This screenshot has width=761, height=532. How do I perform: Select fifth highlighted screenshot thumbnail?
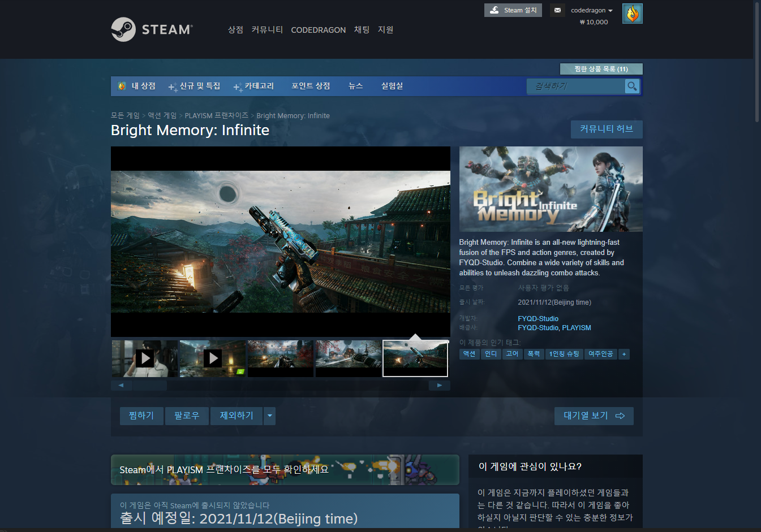[x=415, y=358]
